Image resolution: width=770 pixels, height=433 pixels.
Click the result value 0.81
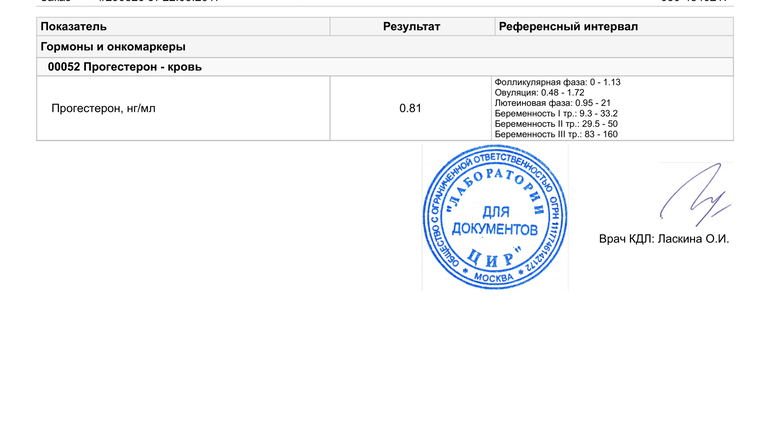410,108
